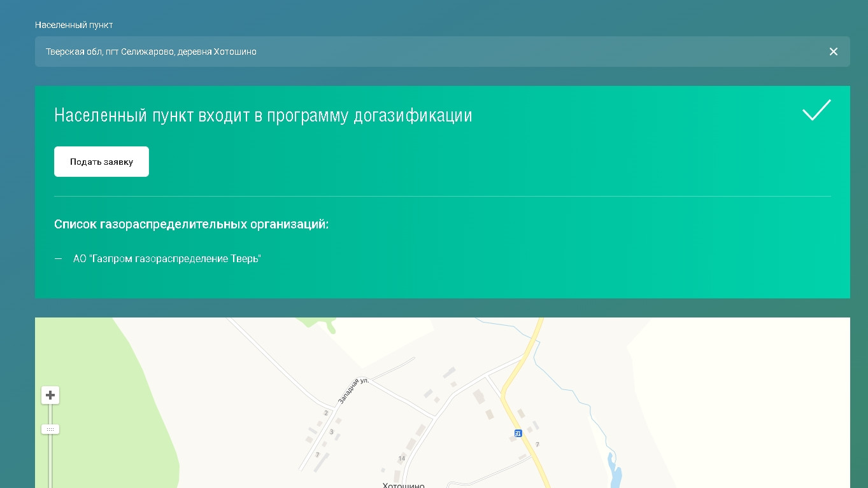Click the Хотошино village label on map
Viewport: 868px width, 488px height.
(403, 485)
